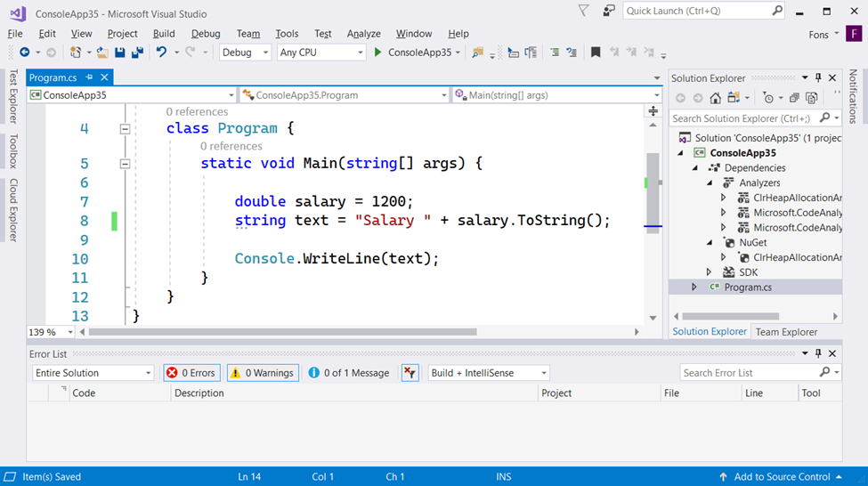Click the split editor icon above the scrollbar
Viewport: 868px width, 486px height.
coord(653,110)
